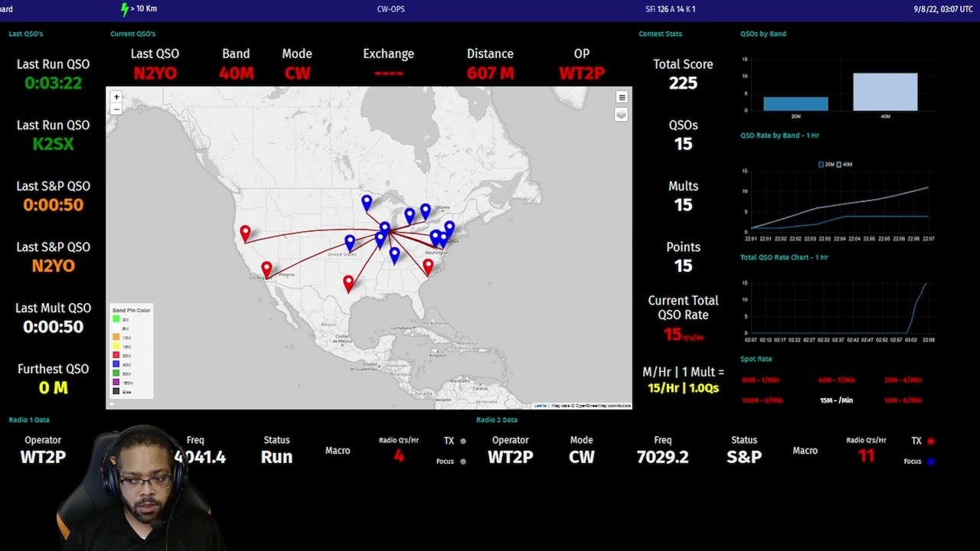The image size is (980, 551).
Task: Click the CW-OPS contest title
Action: [391, 9]
